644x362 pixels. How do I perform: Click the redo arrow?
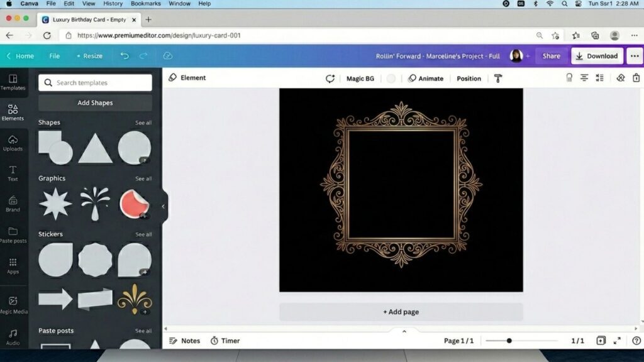(x=143, y=56)
